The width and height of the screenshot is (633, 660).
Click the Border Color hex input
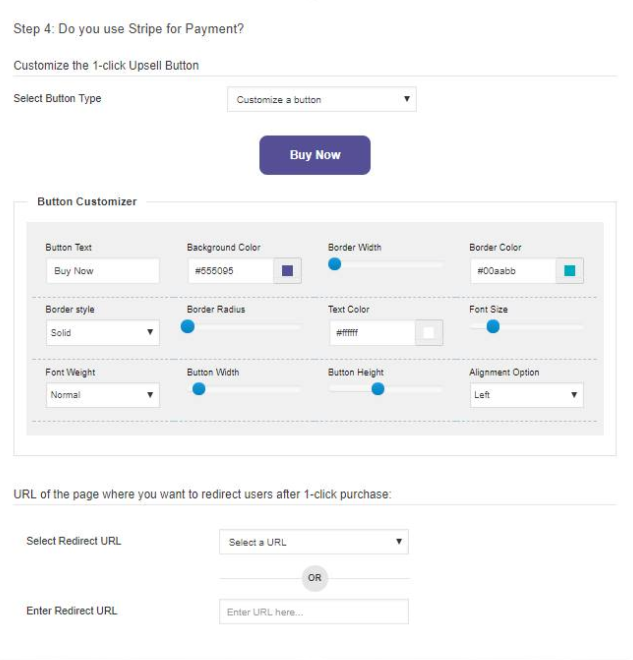pos(512,271)
